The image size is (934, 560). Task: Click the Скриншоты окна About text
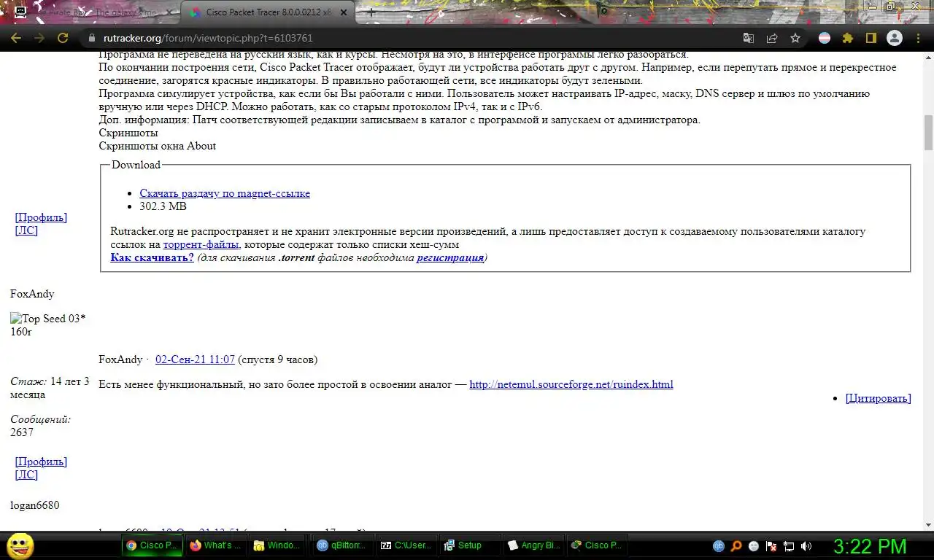click(x=158, y=146)
